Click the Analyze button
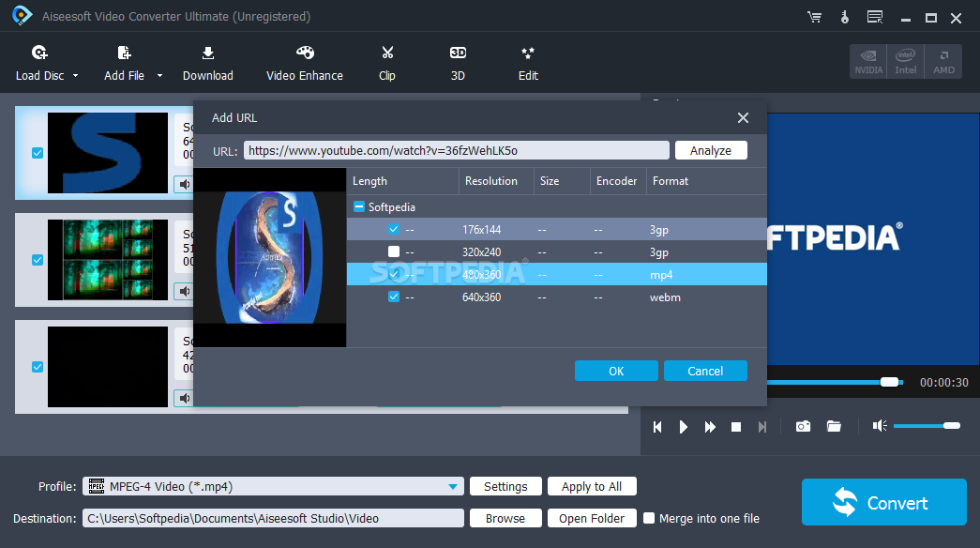Screen dimensions: 980x548 click(x=711, y=150)
